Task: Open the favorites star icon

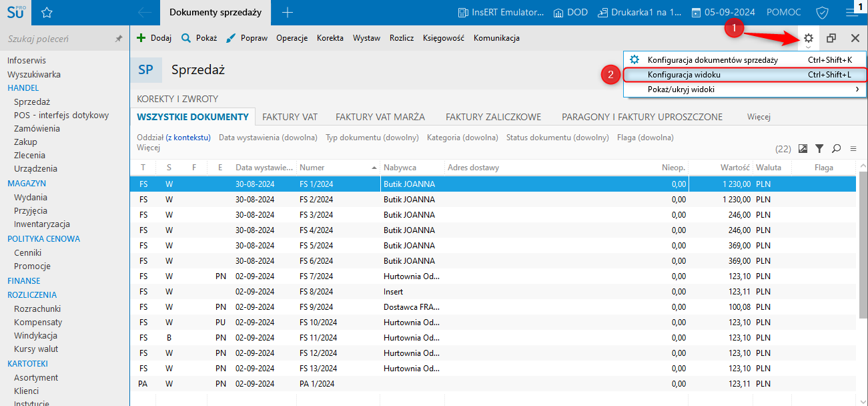Action: [x=47, y=13]
